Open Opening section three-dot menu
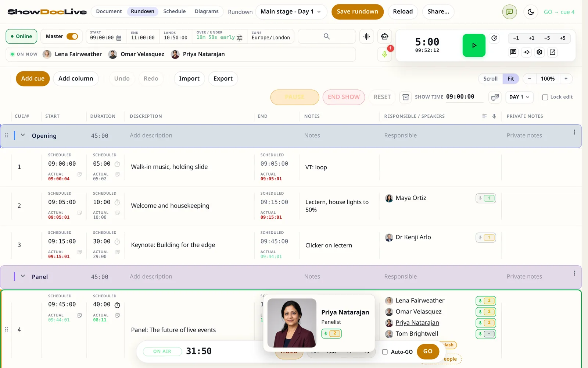Image resolution: width=588 pixels, height=368 pixels. tap(574, 132)
